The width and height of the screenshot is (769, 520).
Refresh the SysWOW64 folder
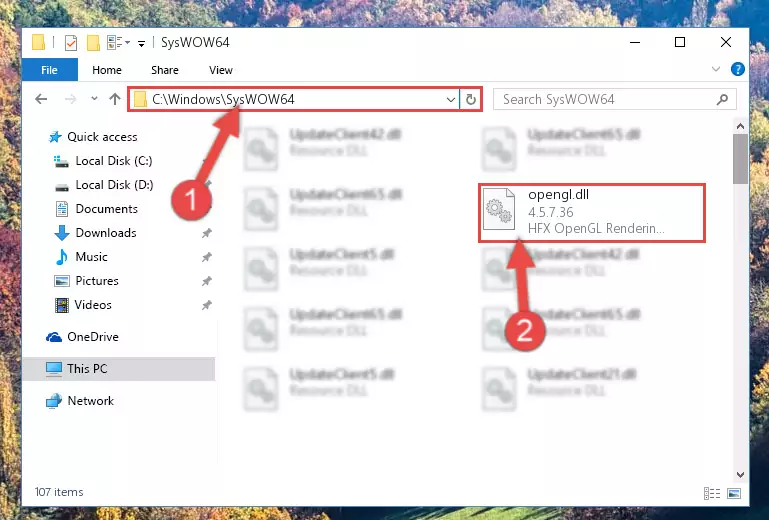click(x=471, y=100)
